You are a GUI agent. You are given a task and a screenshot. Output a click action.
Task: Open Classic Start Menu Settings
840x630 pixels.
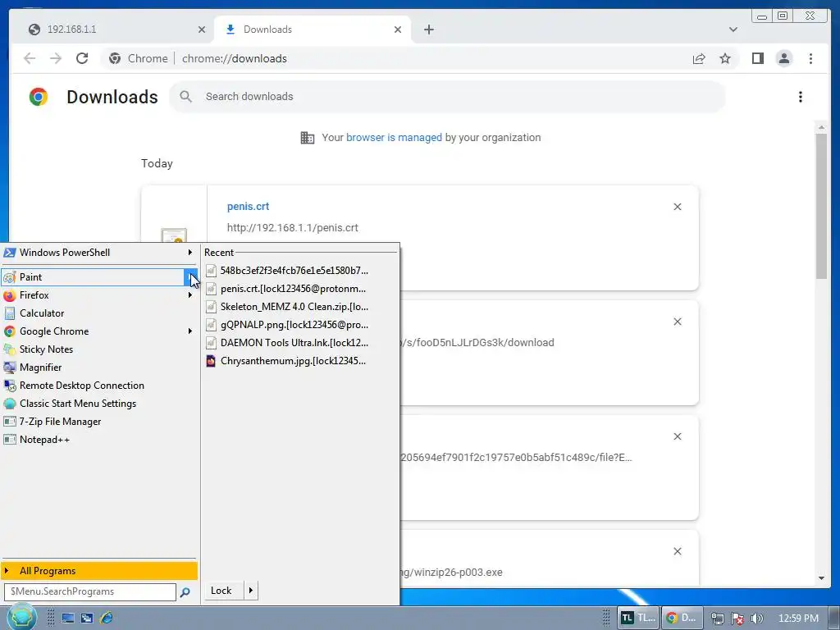click(98, 404)
